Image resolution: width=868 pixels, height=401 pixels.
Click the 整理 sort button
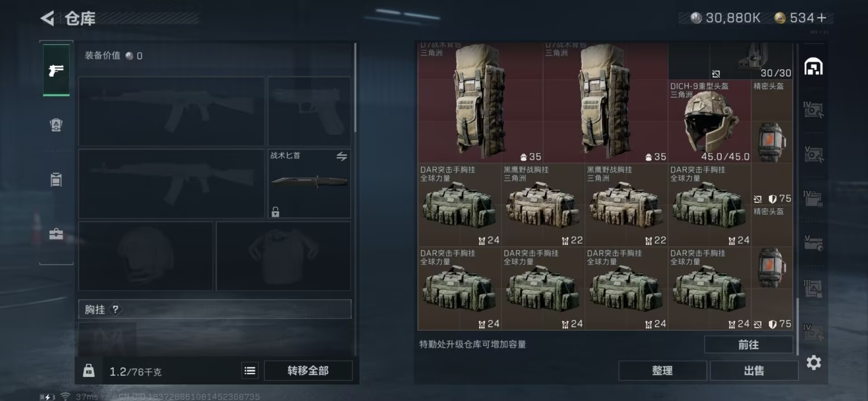click(662, 371)
